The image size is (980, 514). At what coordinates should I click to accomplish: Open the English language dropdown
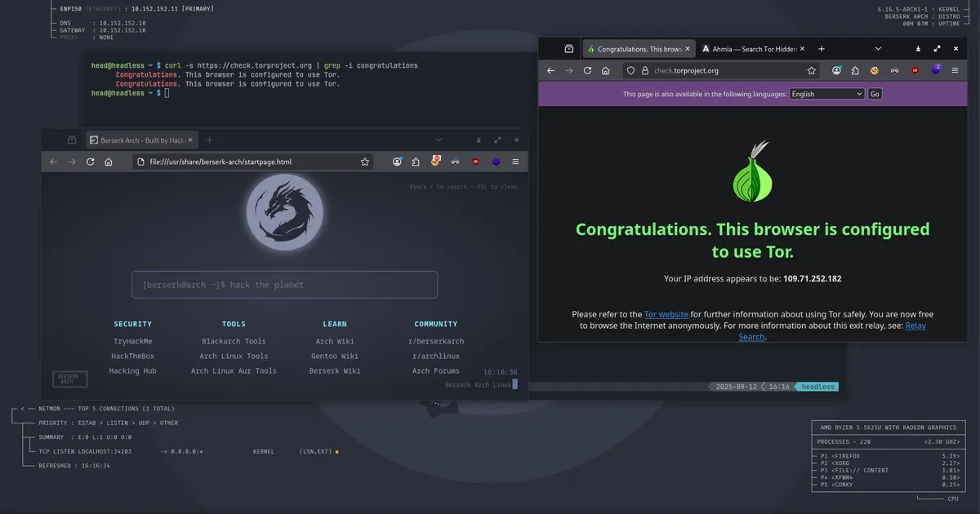pyautogui.click(x=826, y=94)
